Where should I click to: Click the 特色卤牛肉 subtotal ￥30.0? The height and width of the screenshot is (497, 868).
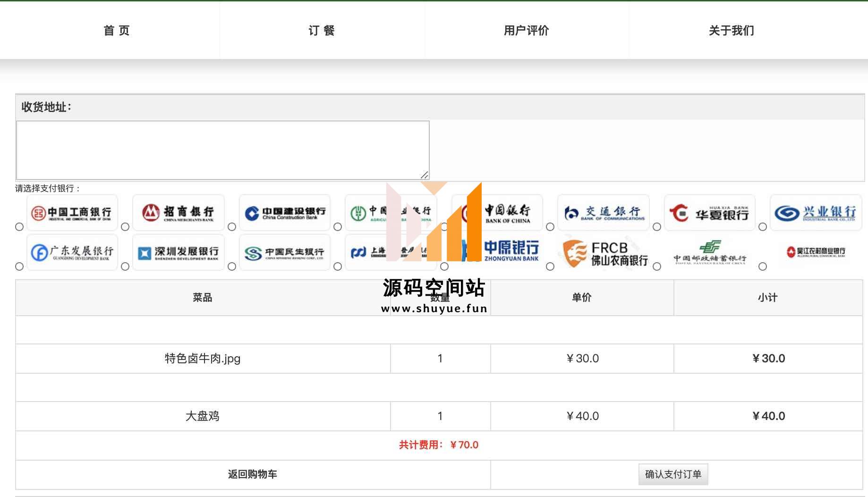(x=768, y=359)
